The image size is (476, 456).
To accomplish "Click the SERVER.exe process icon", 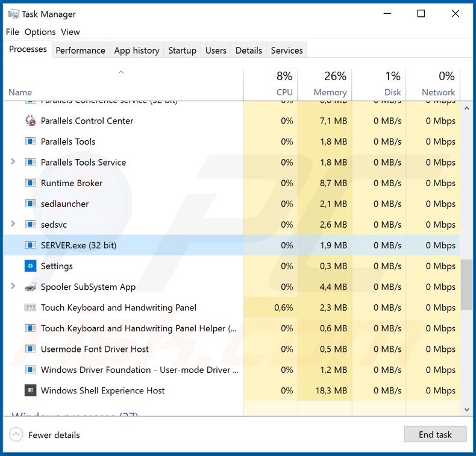I will [30, 245].
